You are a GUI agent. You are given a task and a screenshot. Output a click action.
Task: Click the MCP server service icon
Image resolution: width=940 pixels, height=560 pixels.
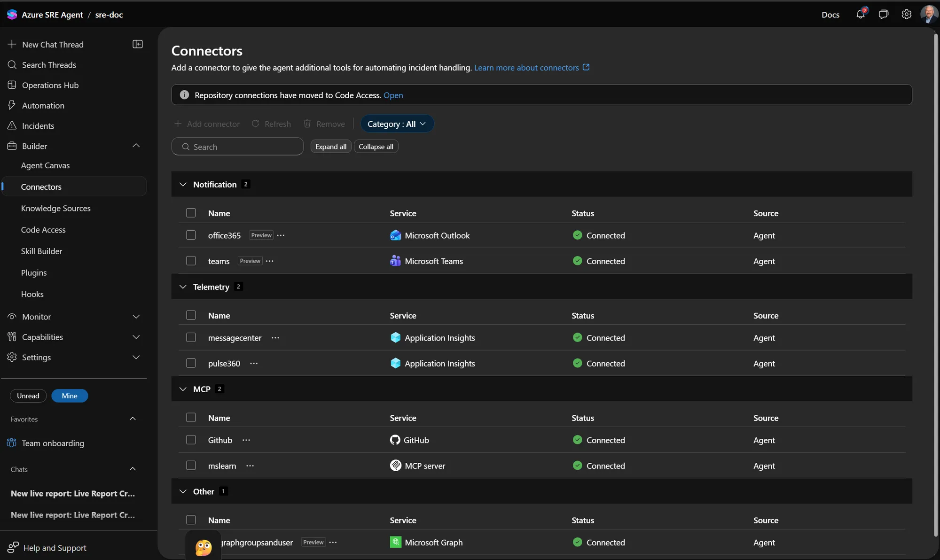point(395,466)
